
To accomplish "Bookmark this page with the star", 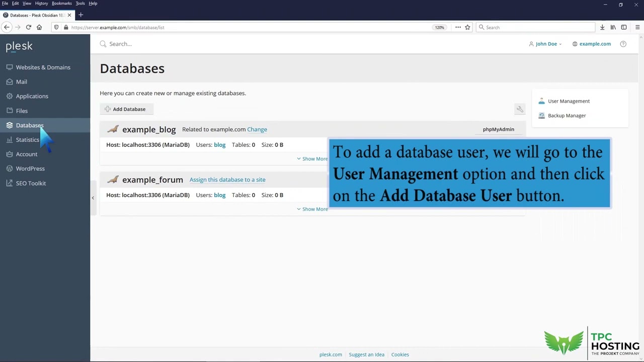I will pyautogui.click(x=467, y=27).
